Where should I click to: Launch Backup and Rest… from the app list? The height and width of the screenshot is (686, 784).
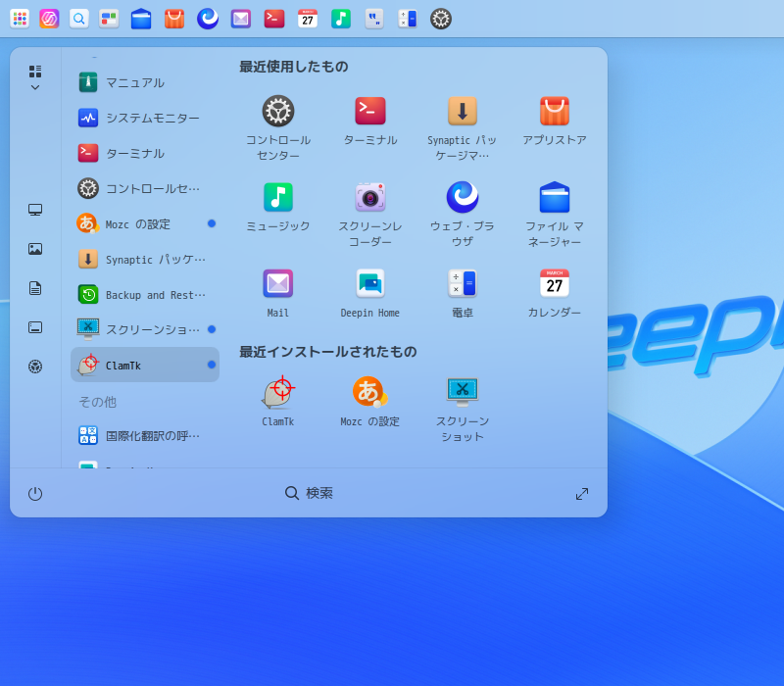click(145, 295)
